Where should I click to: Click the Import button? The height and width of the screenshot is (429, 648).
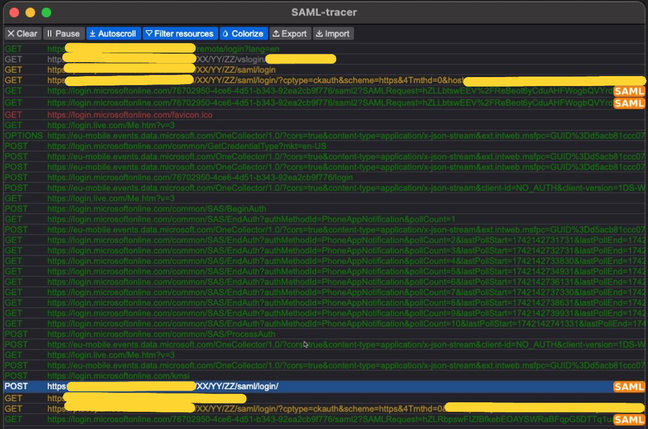tap(333, 33)
